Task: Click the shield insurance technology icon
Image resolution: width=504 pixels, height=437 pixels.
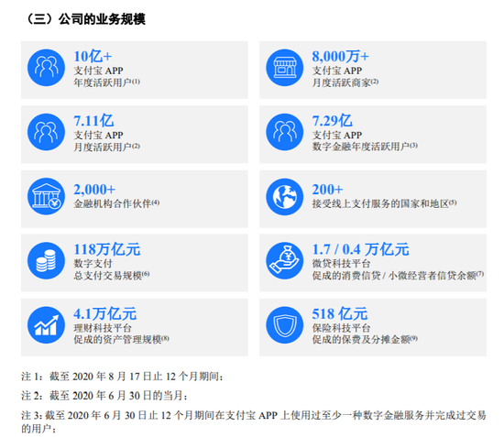Action: [x=284, y=325]
